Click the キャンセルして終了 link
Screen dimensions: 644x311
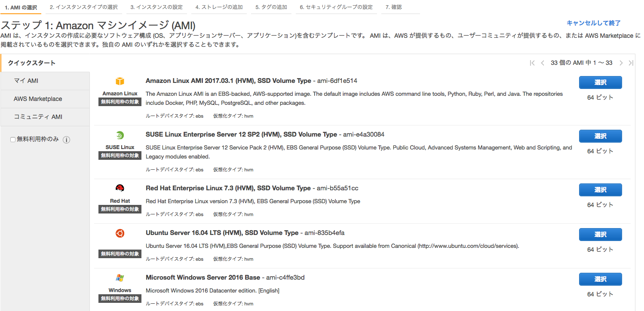(593, 23)
